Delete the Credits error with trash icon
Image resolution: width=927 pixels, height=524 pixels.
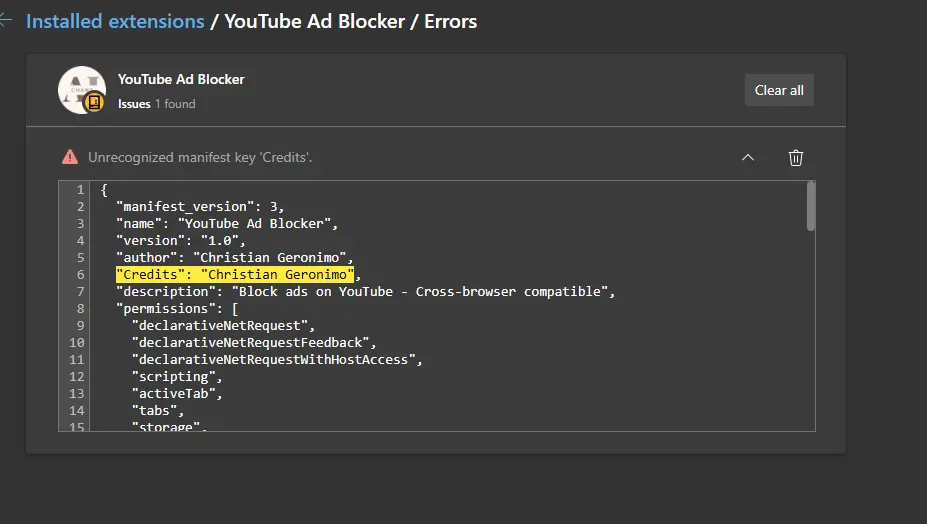(796, 158)
